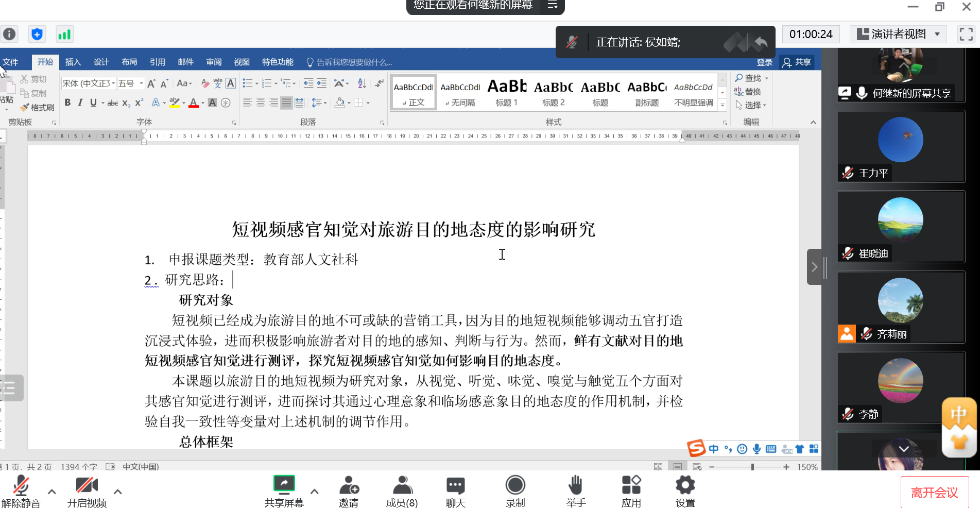Screen dimensions: 980x508
Task: Click the Leave Meeting button
Action: [x=934, y=493]
